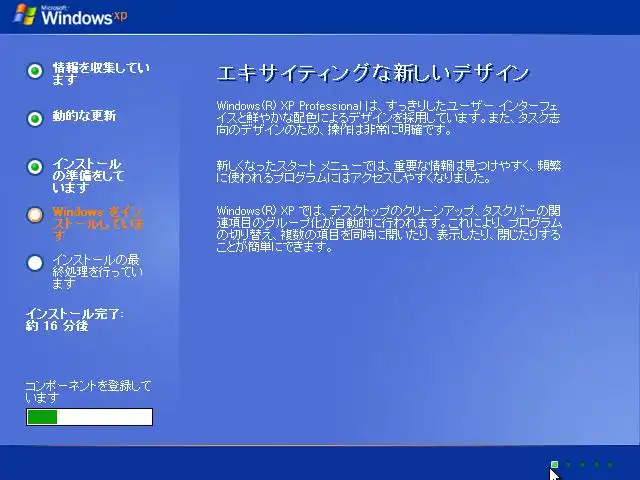Screen dimensions: 640x480
Task: Click the orange Windows をインストールしています step label
Action: (x=98, y=224)
